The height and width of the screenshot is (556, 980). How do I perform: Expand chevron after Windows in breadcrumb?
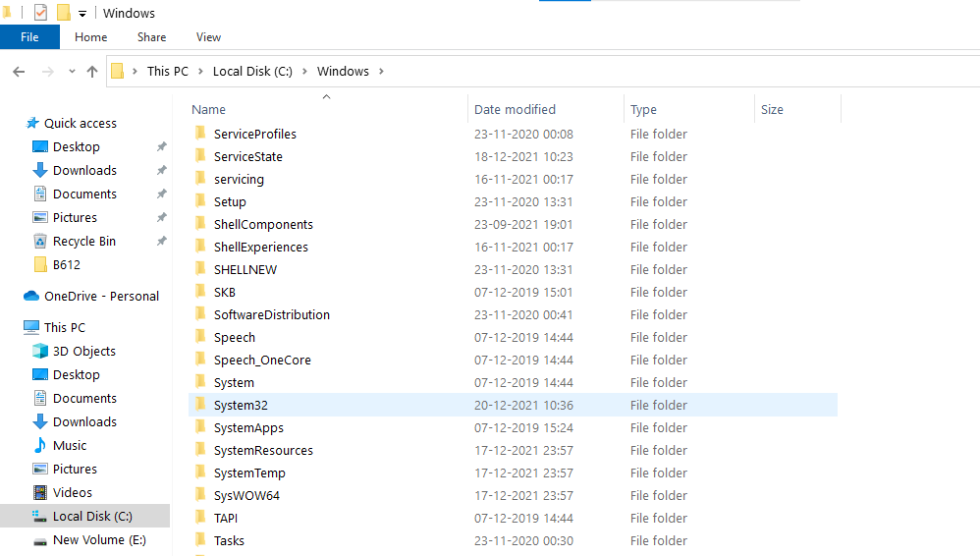click(x=381, y=72)
